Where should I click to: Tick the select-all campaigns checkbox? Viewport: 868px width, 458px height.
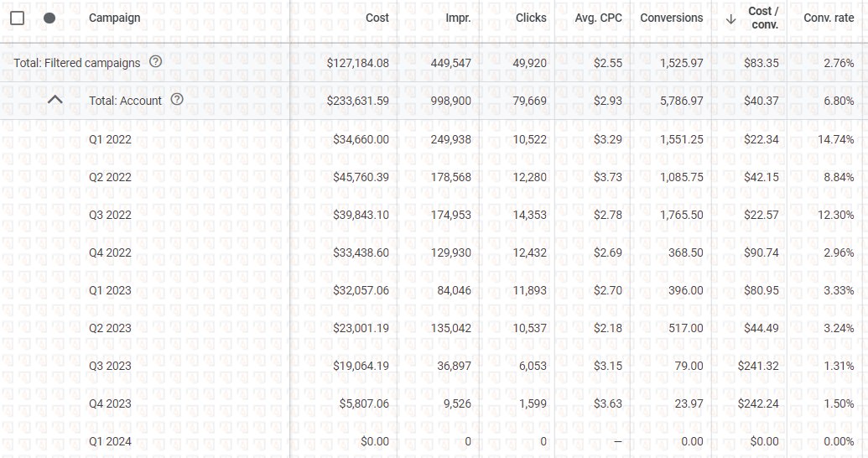point(17,18)
